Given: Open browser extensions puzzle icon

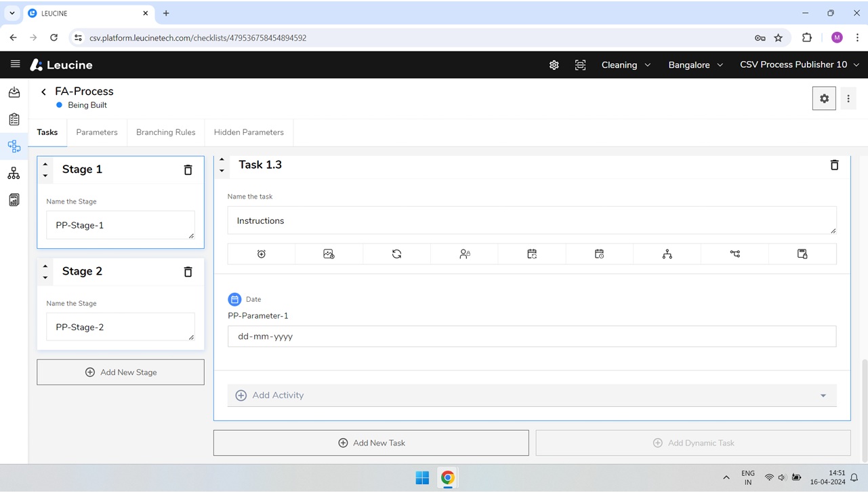Looking at the screenshot, I should tap(806, 38).
